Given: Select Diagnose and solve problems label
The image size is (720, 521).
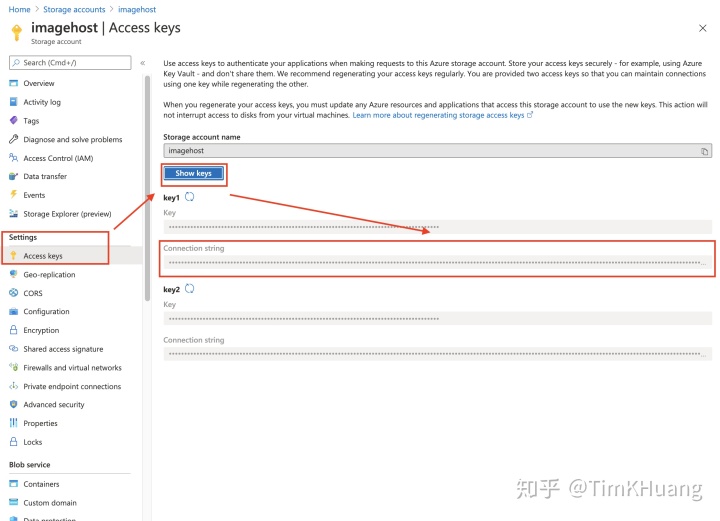Looking at the screenshot, I should coord(73,140).
